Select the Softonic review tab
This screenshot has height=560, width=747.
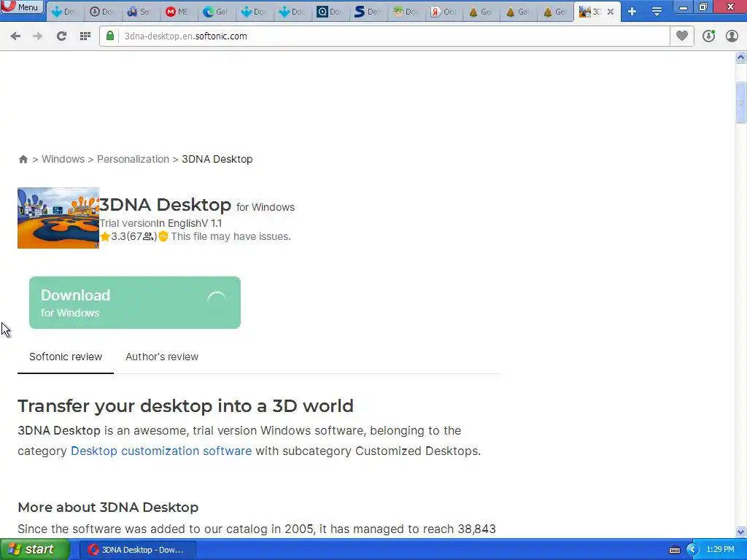click(x=66, y=357)
